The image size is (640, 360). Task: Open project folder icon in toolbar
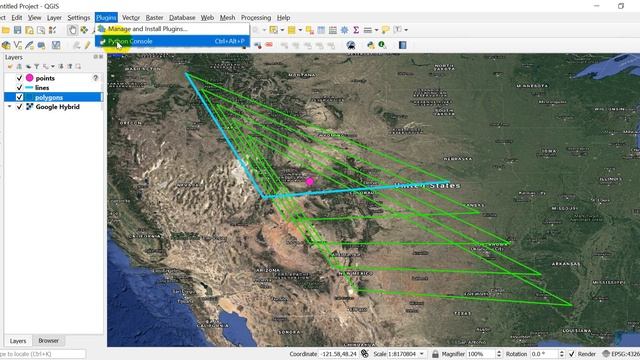[6, 30]
